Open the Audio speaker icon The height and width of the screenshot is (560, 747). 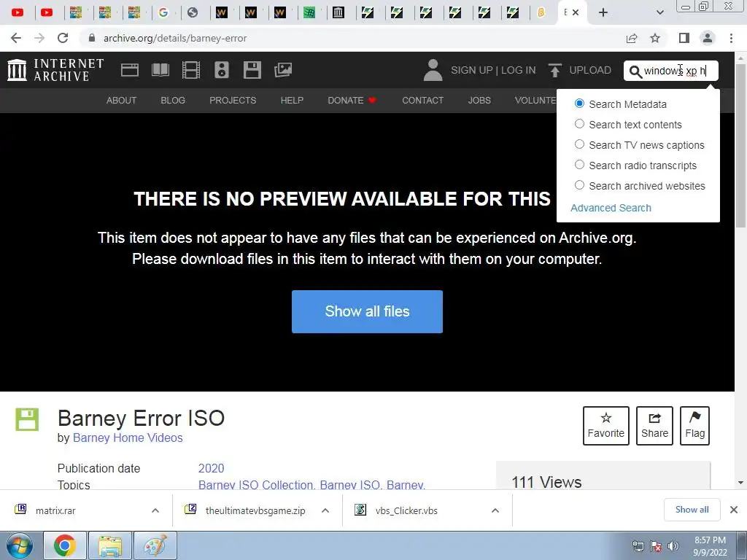point(222,70)
